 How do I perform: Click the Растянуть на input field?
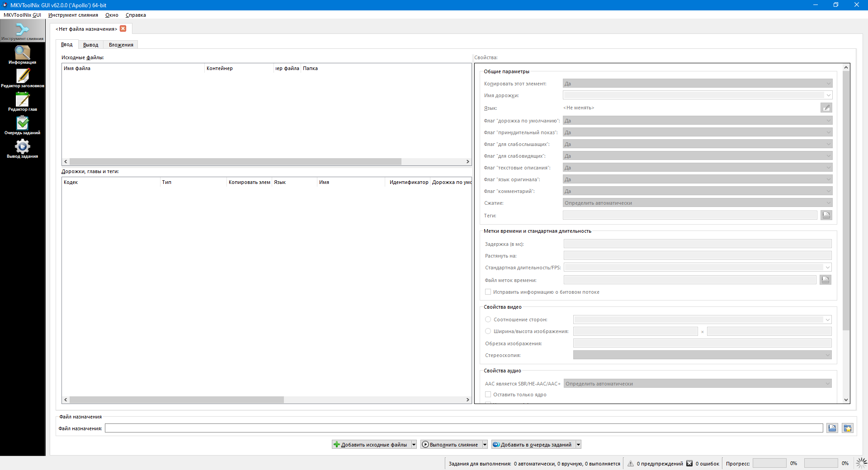point(698,256)
